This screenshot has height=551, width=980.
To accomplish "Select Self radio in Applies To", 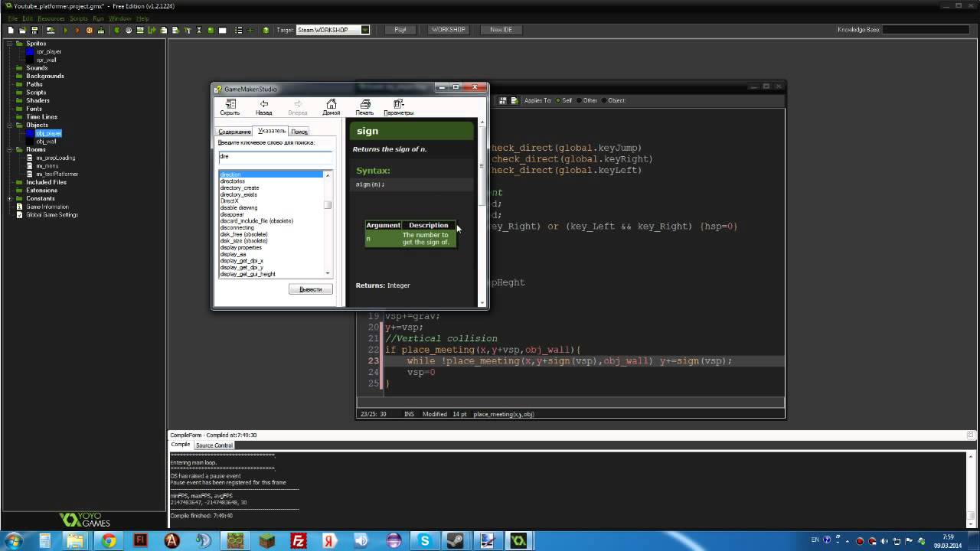I will pyautogui.click(x=559, y=100).
